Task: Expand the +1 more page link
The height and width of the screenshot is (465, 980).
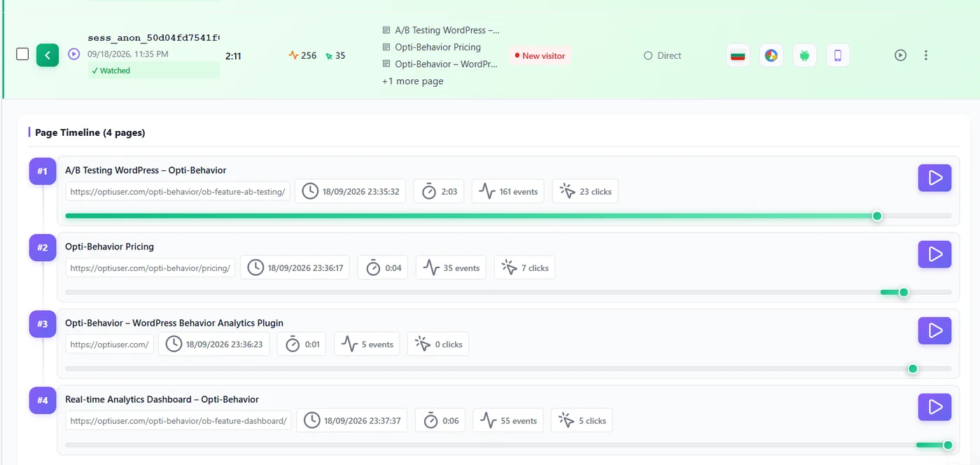Action: pyautogui.click(x=412, y=81)
